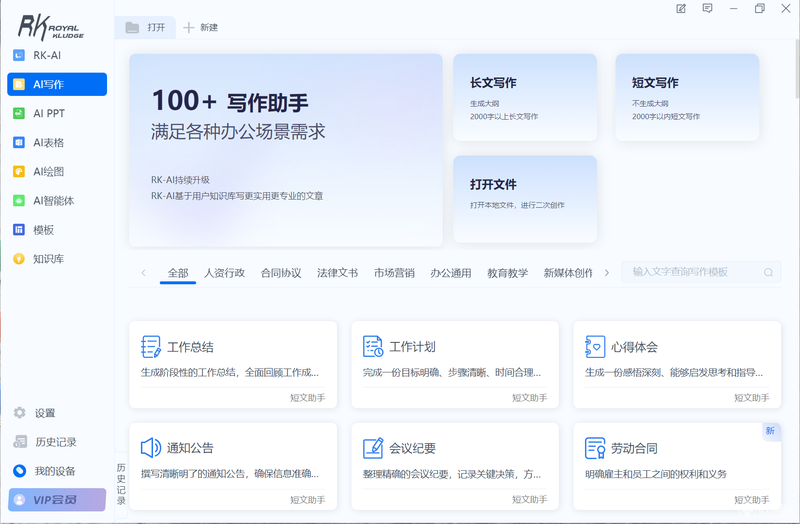
Task: Open the feedback message icon in title bar
Action: (707, 9)
